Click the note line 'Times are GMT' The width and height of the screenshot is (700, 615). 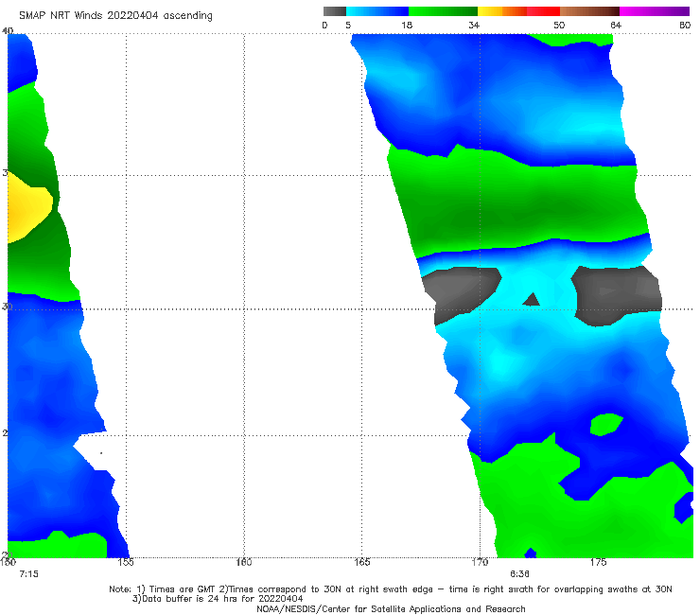coord(183,589)
